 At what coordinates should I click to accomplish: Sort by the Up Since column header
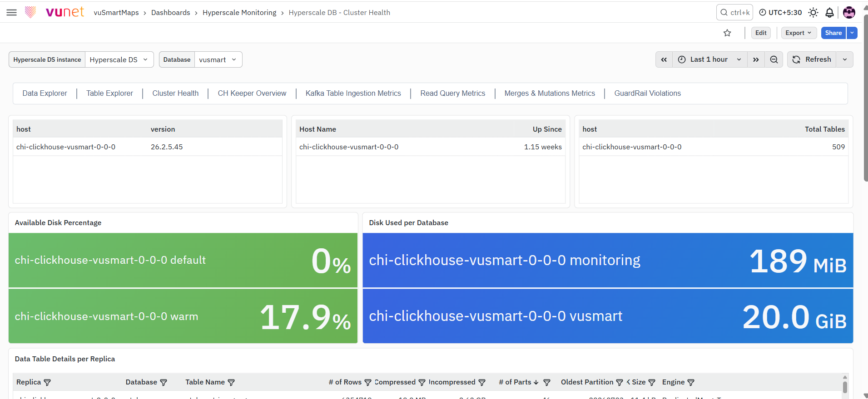point(547,129)
